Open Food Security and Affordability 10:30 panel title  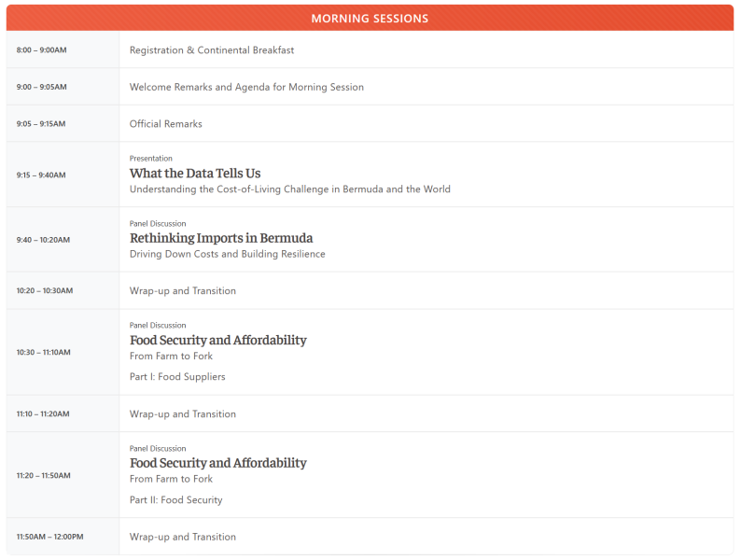click(217, 341)
